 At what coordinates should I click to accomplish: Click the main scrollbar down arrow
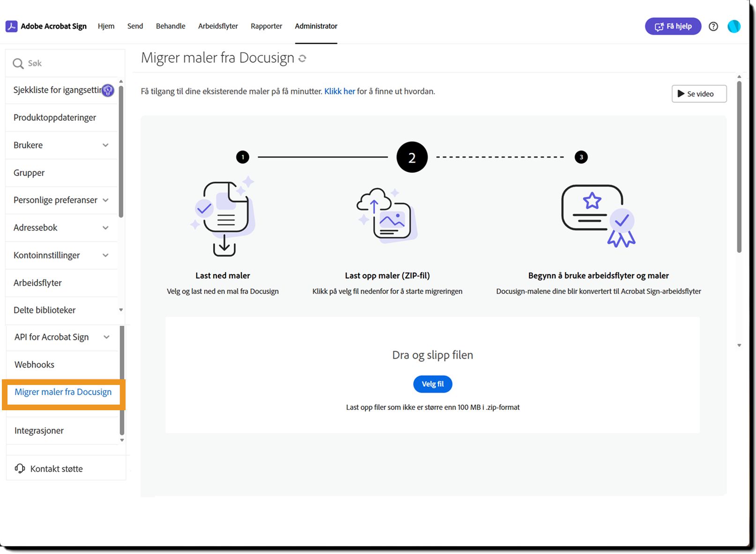(739, 345)
